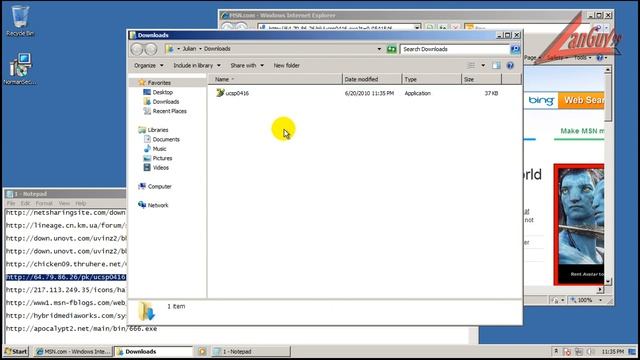
Task: Select Desktop under Favorites
Action: [162, 92]
